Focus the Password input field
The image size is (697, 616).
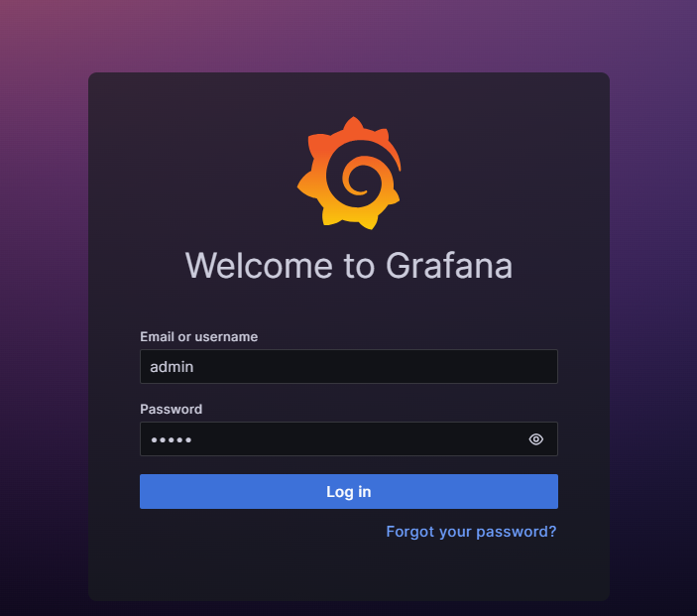(x=349, y=439)
